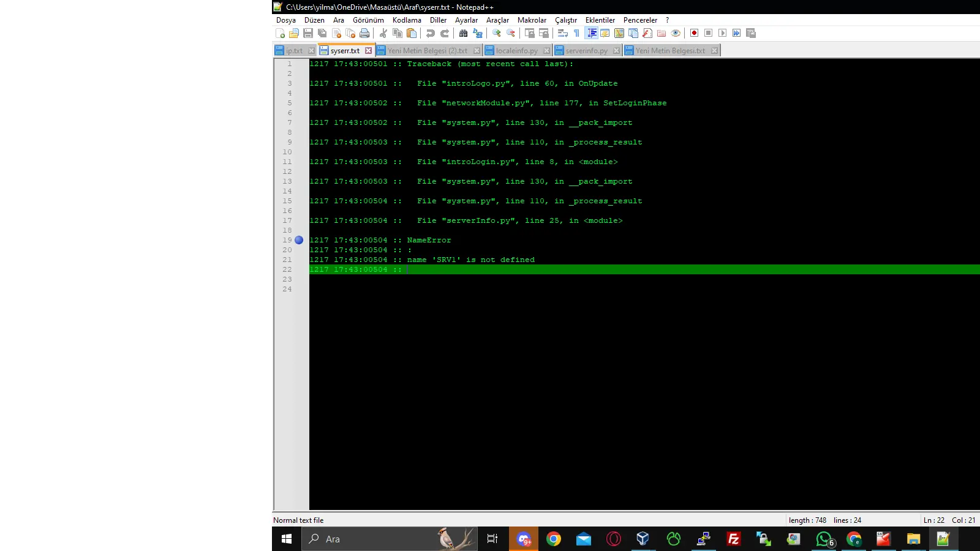Click the Ln : 22 Col : 21 status field
The width and height of the screenshot is (980, 551).
tap(949, 520)
